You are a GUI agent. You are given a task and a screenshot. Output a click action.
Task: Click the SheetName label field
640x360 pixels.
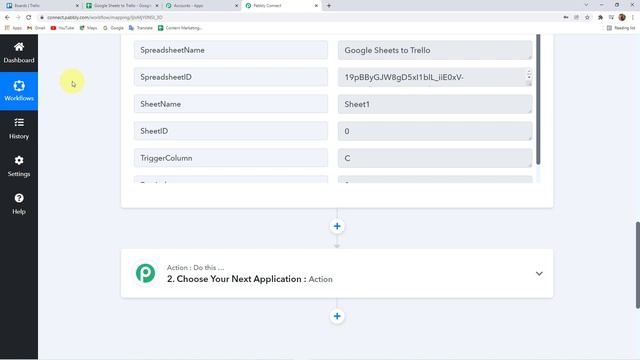click(x=231, y=104)
